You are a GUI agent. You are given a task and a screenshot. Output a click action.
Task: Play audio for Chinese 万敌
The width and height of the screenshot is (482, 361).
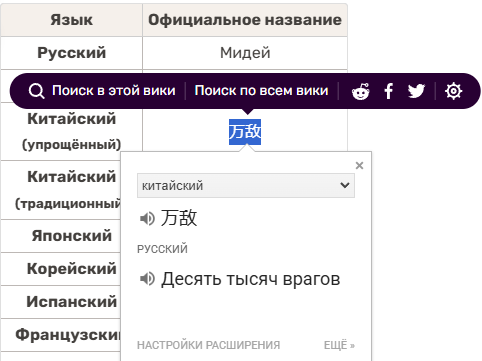pyautogui.click(x=147, y=219)
